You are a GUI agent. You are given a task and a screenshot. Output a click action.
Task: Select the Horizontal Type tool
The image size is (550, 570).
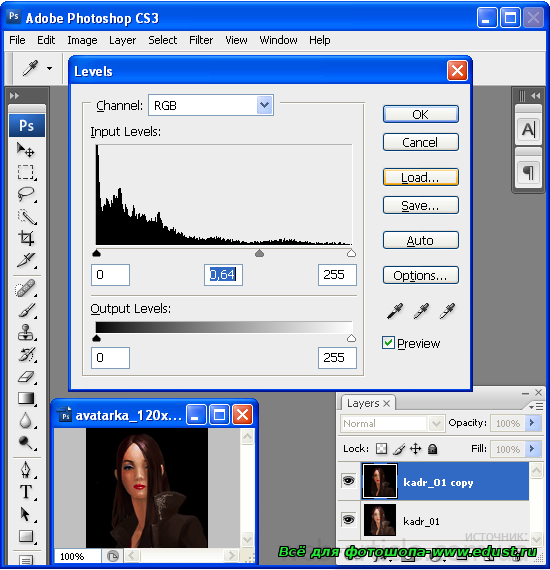[x=26, y=492]
